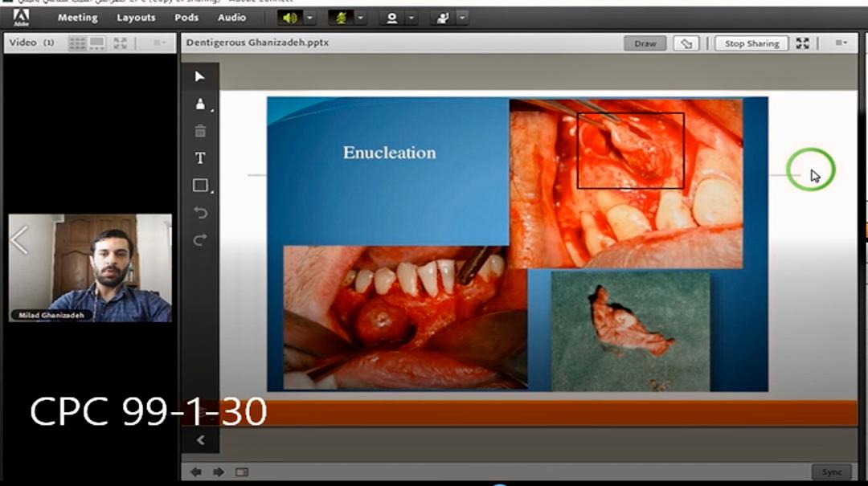Toggle the speaker audio button
The width and height of the screenshot is (868, 486).
click(289, 18)
